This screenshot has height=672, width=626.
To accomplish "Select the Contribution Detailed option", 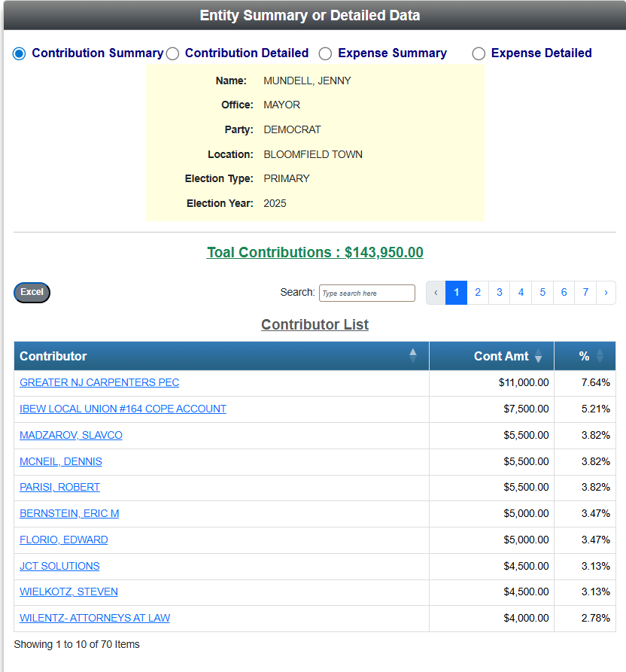I will click(x=172, y=53).
